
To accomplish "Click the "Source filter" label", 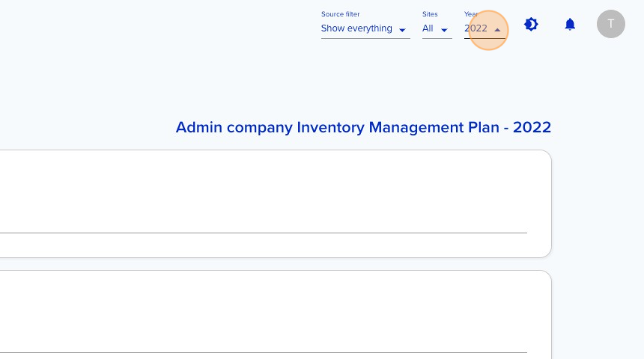I will pyautogui.click(x=340, y=14).
